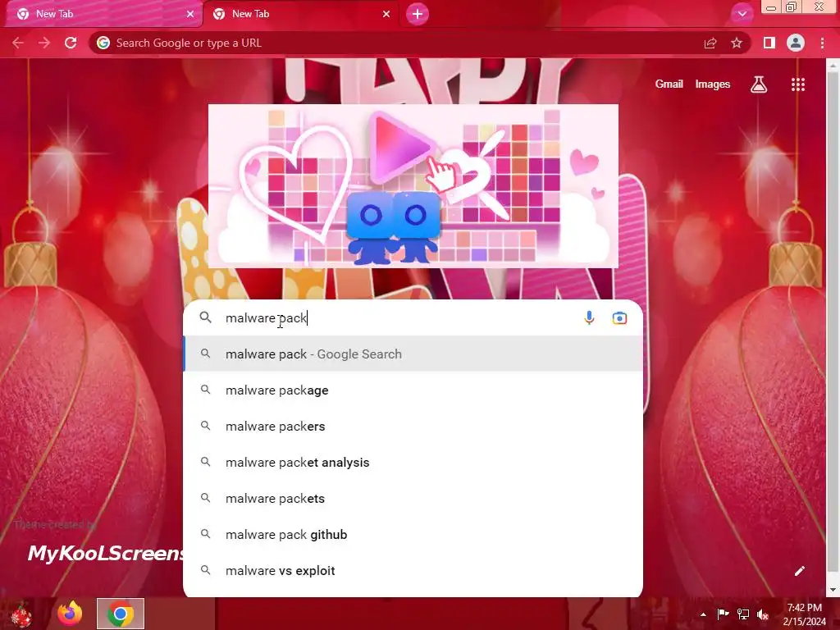
Task: Choose the 'malware package' suggestion
Action: 413,390
